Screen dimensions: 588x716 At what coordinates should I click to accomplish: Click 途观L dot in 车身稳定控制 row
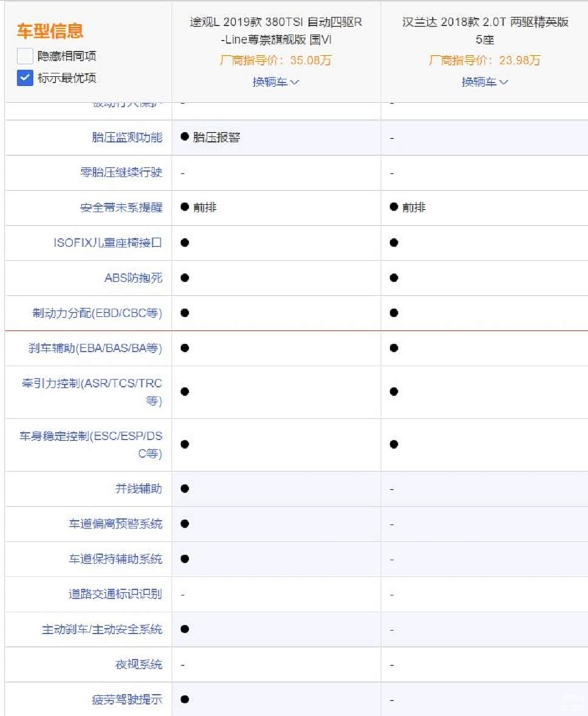pyautogui.click(x=185, y=444)
